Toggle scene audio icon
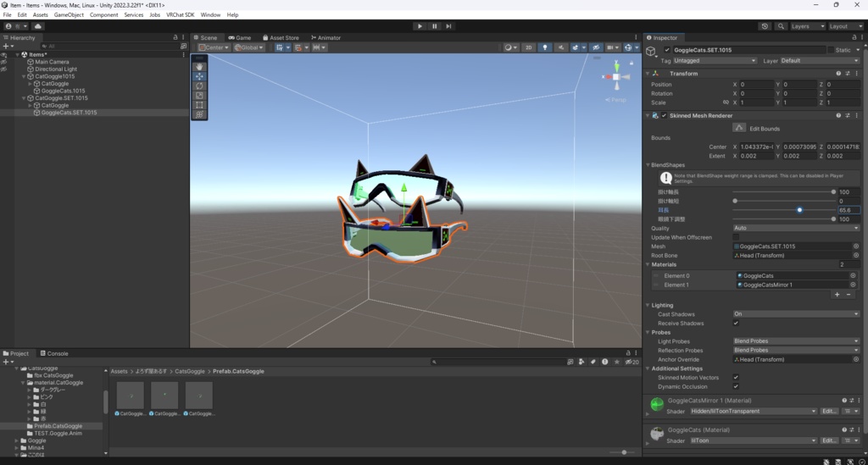 point(561,47)
